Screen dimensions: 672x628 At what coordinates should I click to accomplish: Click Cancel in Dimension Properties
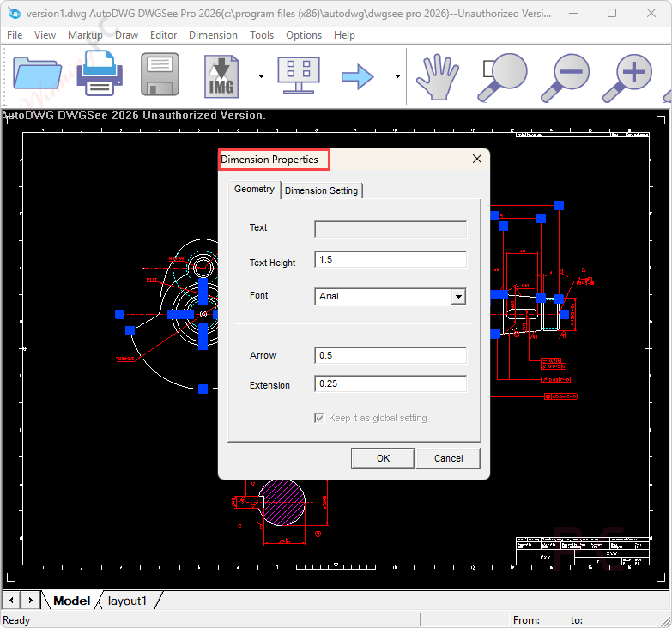click(448, 458)
